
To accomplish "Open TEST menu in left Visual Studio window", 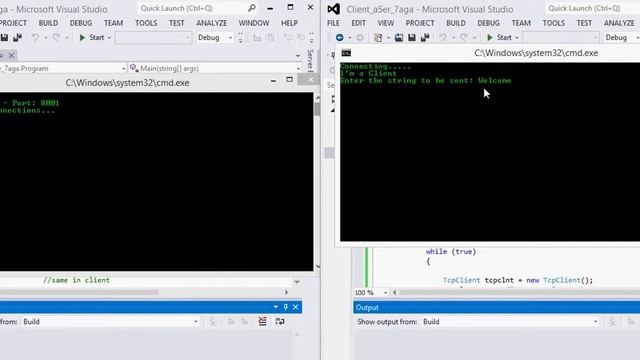I will click(177, 23).
